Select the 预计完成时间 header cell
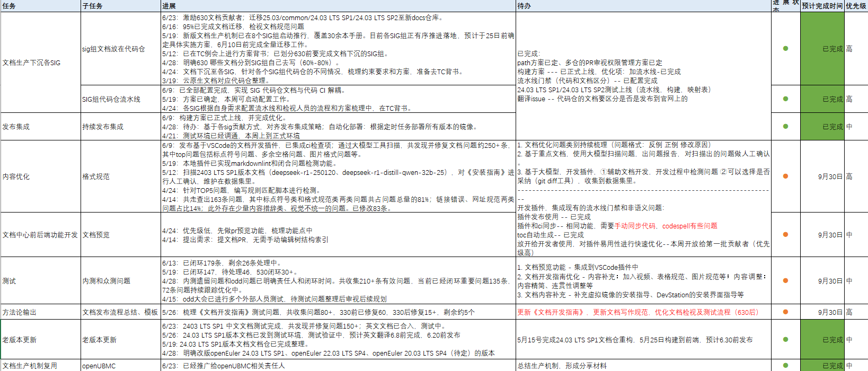Screen dimensions: 868x371 coord(822,6)
